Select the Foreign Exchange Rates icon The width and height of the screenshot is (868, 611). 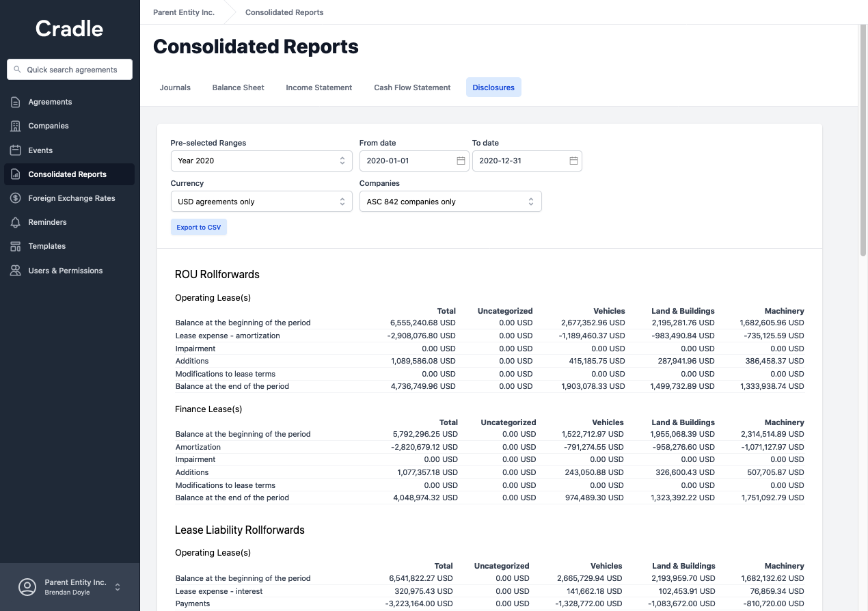[15, 198]
